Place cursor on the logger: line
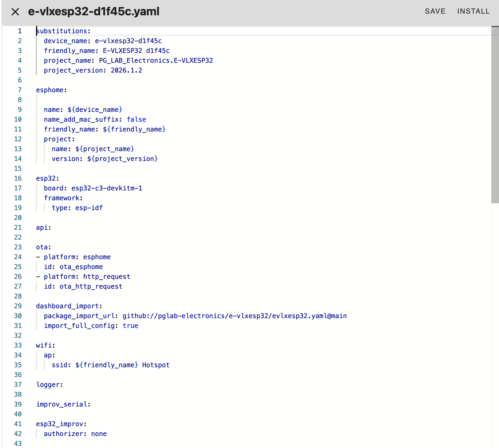Viewport: 499px width, 448px height. pyautogui.click(x=49, y=385)
